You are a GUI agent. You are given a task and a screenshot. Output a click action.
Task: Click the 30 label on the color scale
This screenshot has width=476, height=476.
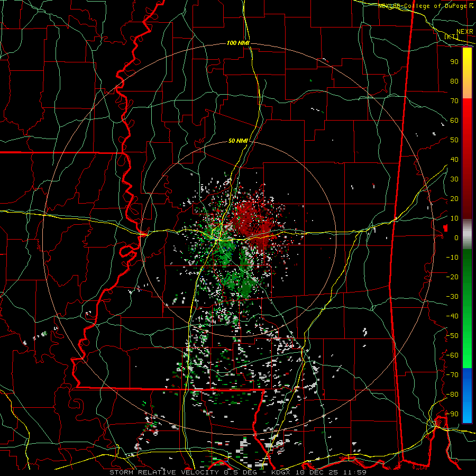[x=454, y=179]
